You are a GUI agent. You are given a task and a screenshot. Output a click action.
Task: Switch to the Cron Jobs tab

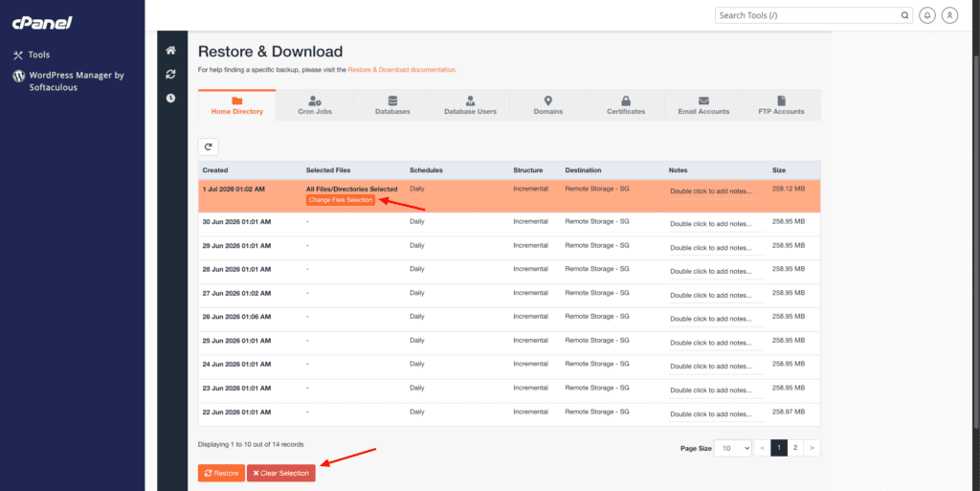click(x=314, y=105)
